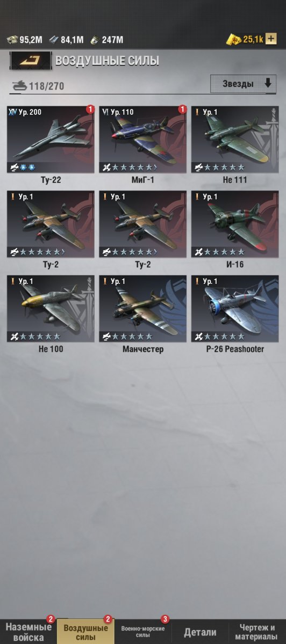Open the Детали tab
This screenshot has width=286, height=644.
(x=200, y=632)
